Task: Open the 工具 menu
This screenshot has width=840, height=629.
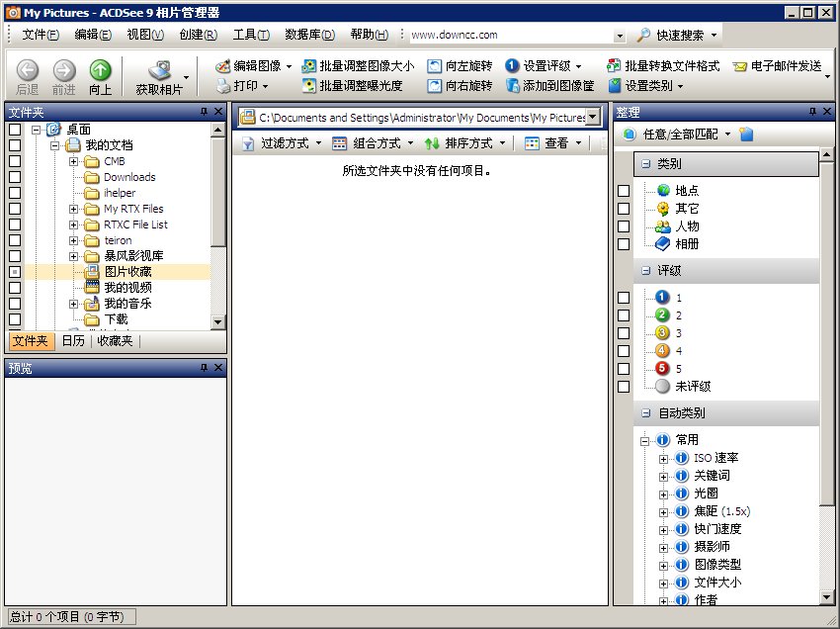Action: coord(247,33)
